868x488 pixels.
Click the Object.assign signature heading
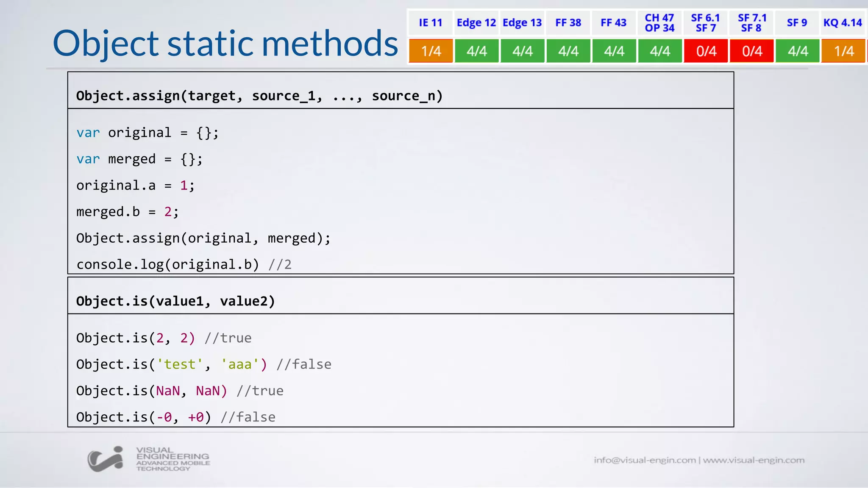pos(259,96)
